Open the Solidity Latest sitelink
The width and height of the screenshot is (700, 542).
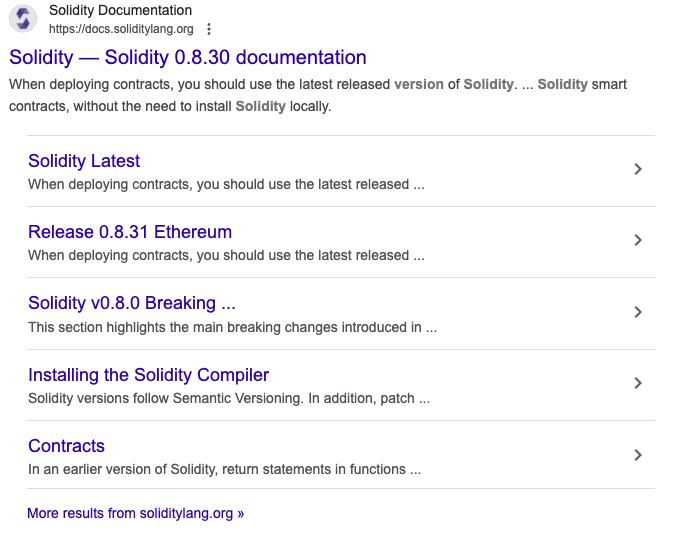point(84,161)
